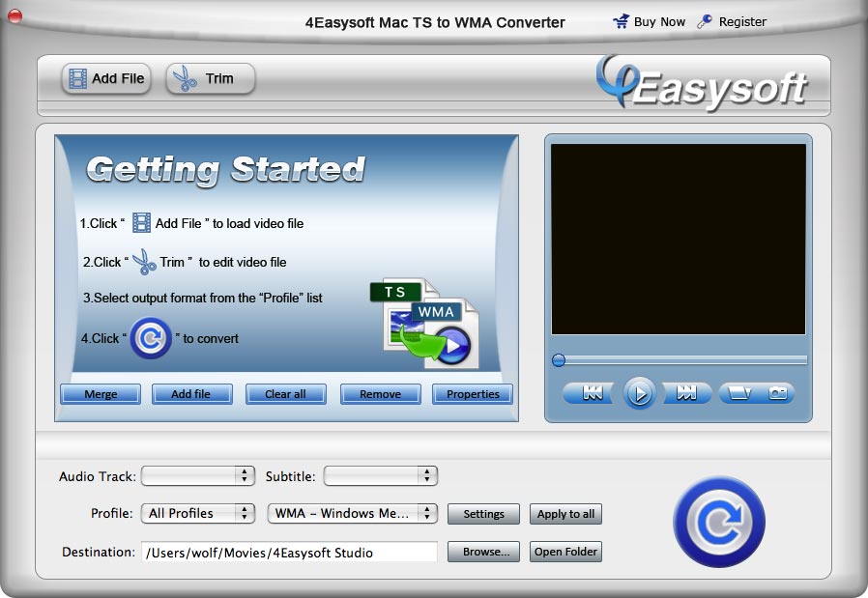Click inside the Destination path field

coord(290,552)
